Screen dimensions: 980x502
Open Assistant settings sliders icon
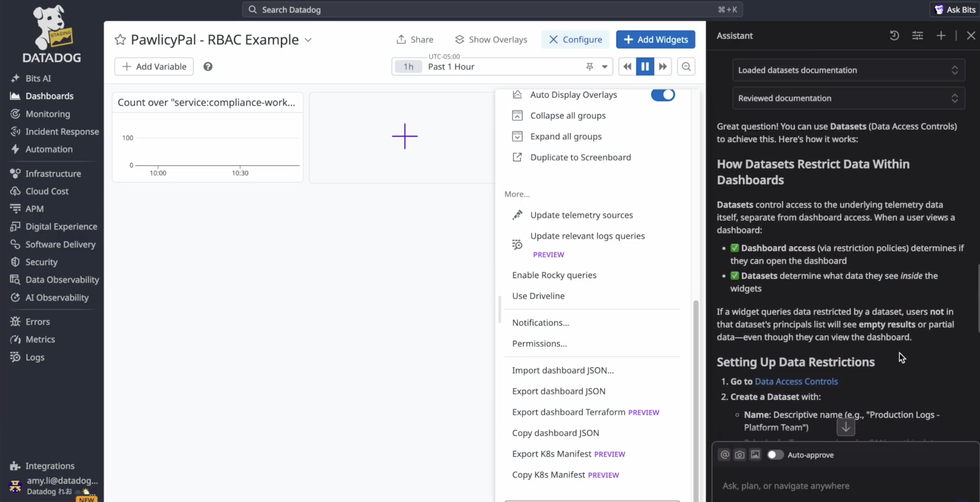click(917, 36)
